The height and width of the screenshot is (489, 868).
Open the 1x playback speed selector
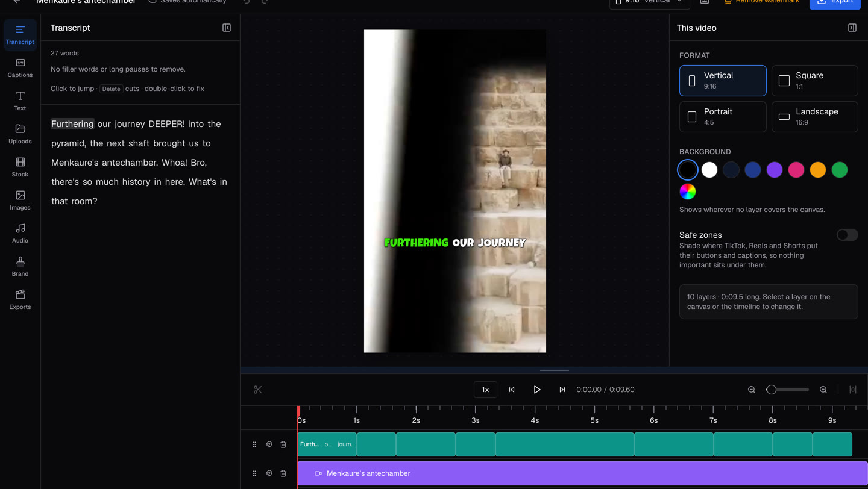point(485,390)
